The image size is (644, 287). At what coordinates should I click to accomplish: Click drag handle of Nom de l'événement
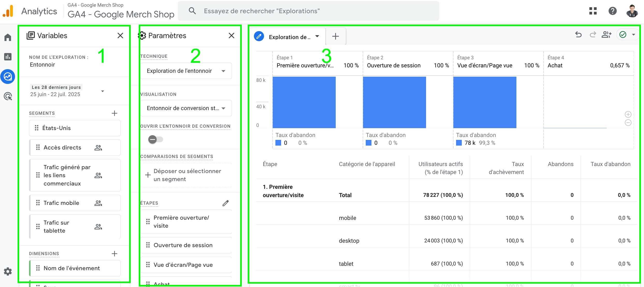pos(38,268)
